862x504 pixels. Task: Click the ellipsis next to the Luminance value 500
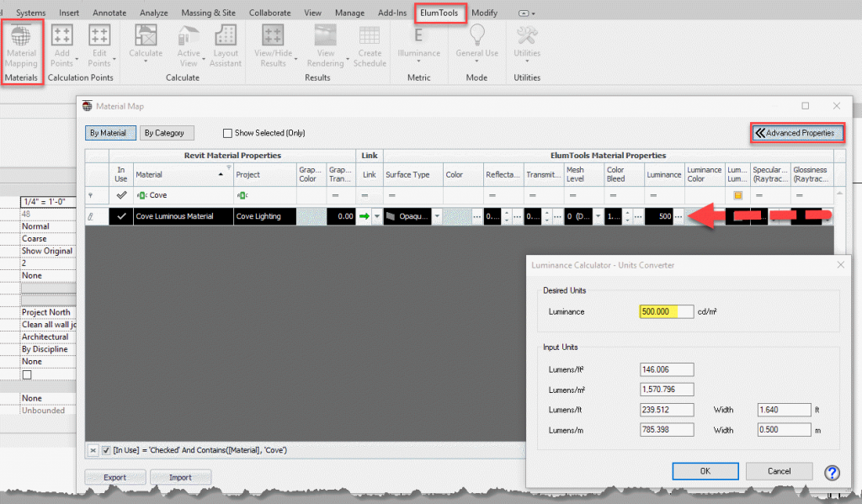click(679, 216)
